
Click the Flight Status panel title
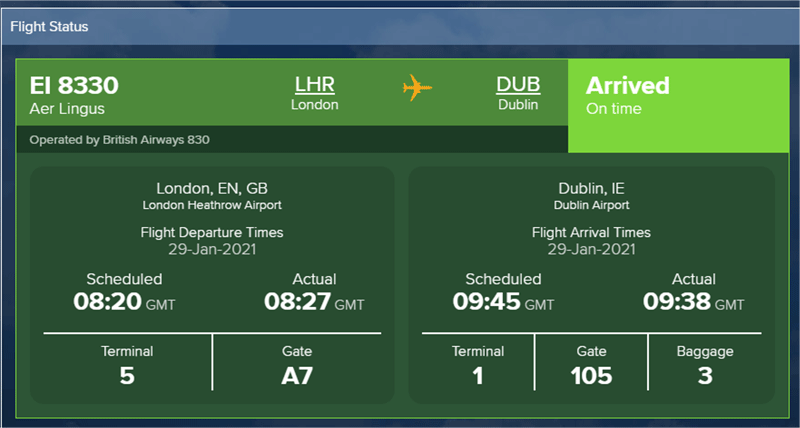pos(49,27)
